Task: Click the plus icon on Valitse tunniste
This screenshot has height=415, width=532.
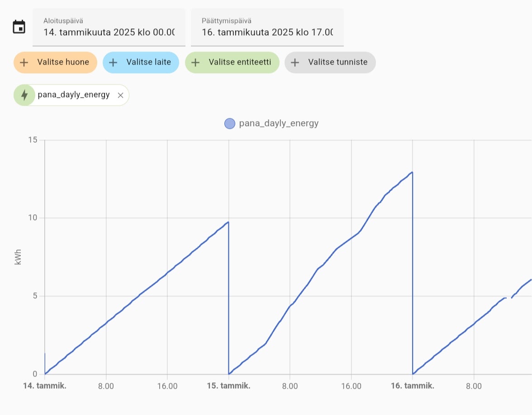Action: (295, 62)
